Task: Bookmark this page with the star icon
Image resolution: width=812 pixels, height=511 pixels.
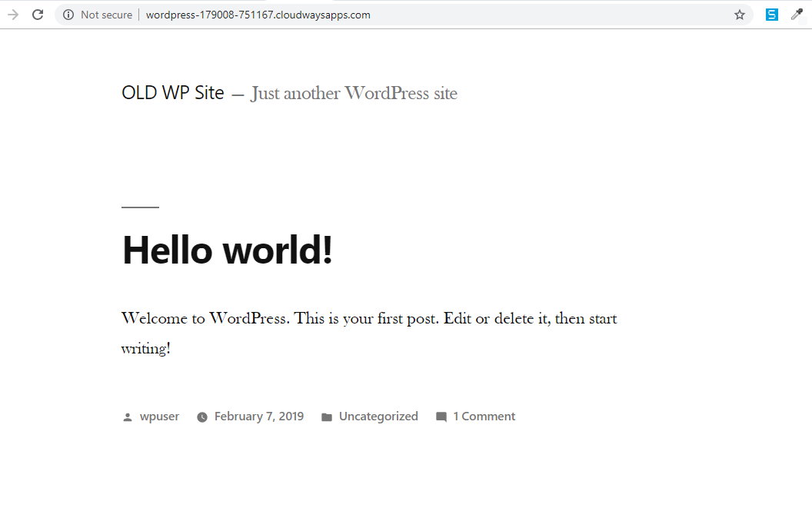Action: tap(740, 15)
